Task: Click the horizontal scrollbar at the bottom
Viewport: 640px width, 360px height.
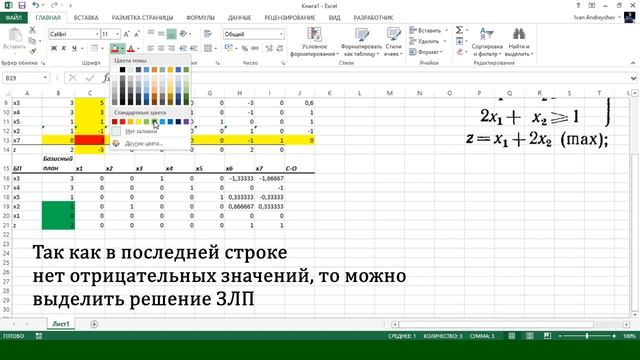Action: coord(496,324)
